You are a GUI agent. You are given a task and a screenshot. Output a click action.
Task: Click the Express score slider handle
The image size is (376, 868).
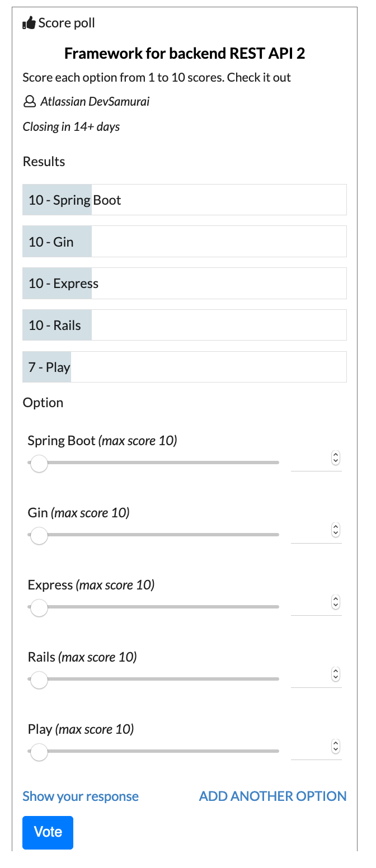coord(39,607)
